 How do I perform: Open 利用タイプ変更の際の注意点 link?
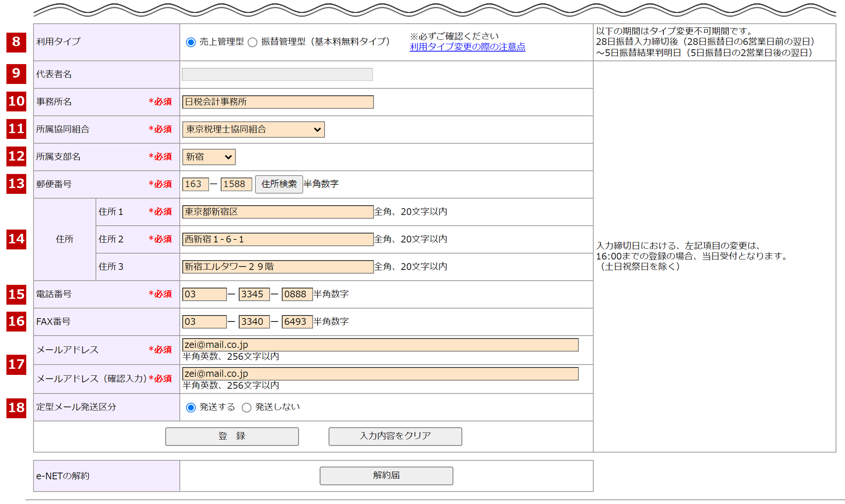(x=467, y=47)
